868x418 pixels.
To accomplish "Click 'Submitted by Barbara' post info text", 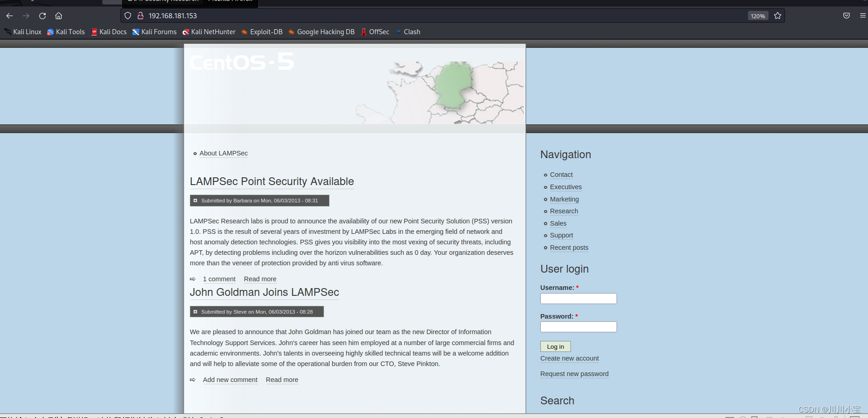I will pos(260,201).
